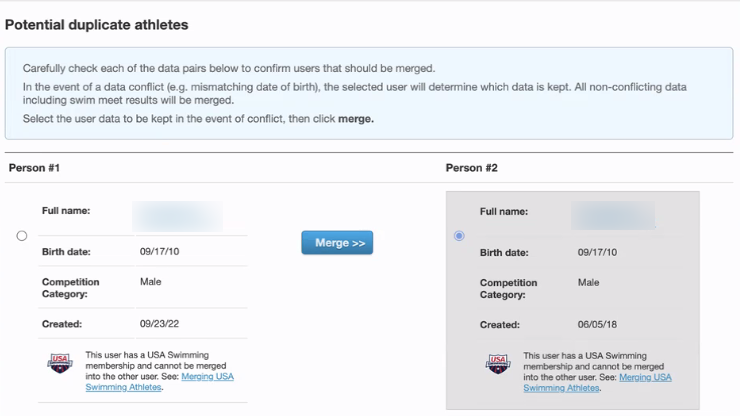The height and width of the screenshot is (416, 740).
Task: Click the Potential duplicate athletes heading
Action: [97, 25]
